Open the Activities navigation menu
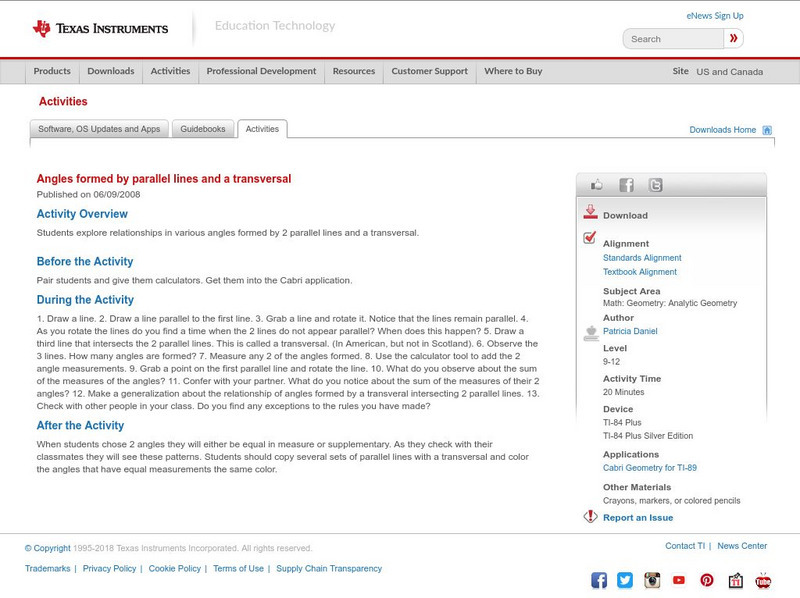This screenshot has width=800, height=598. tap(170, 71)
